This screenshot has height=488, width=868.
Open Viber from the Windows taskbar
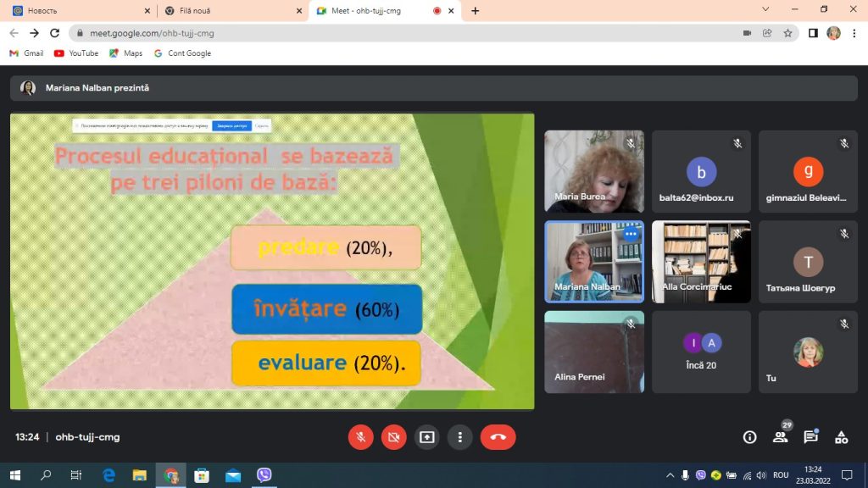(264, 474)
